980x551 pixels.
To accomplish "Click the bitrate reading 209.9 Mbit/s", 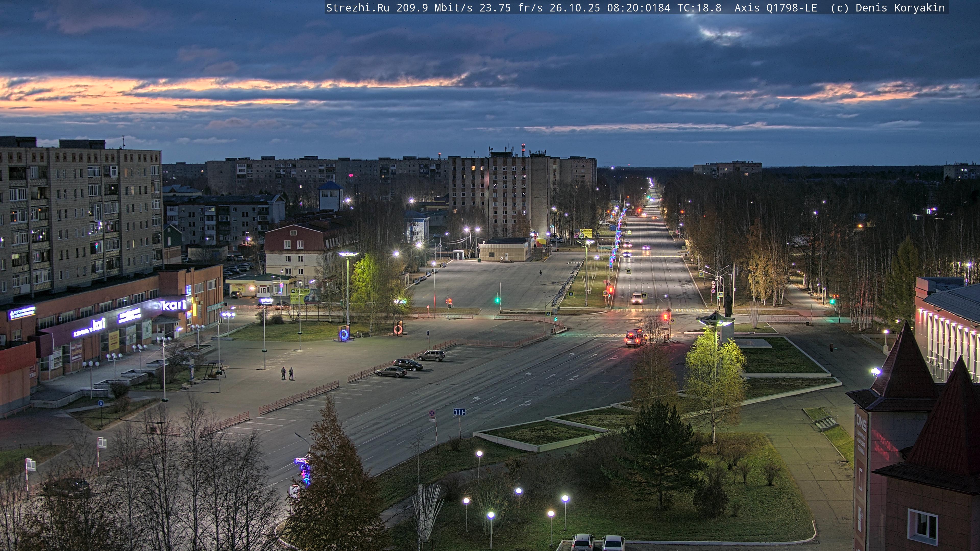I will [434, 8].
